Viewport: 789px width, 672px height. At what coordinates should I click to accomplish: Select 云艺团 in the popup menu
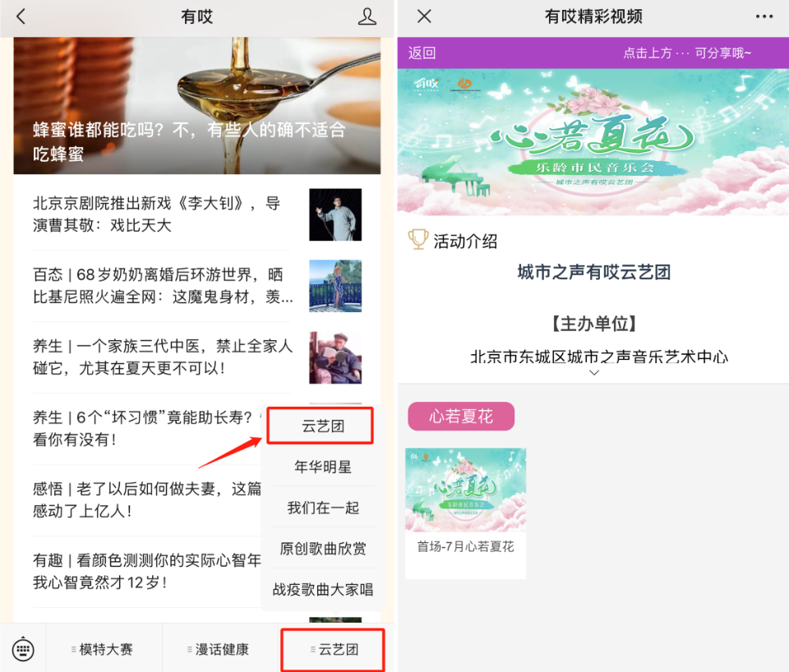[x=321, y=426]
